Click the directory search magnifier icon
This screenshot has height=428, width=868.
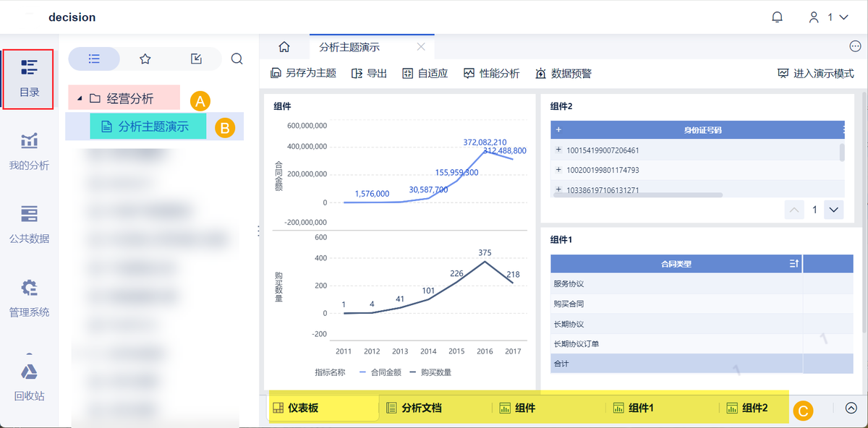pyautogui.click(x=237, y=59)
